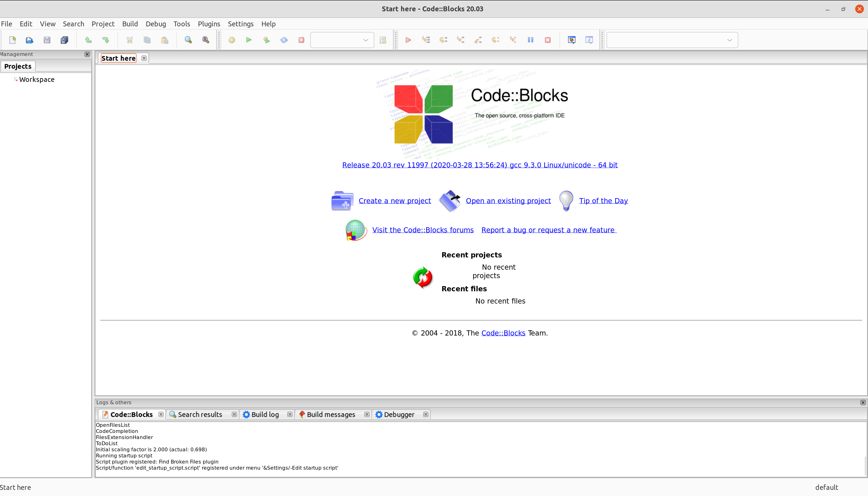Click the Find magnifier toolbar icon
This screenshot has height=496, width=868.
point(188,40)
